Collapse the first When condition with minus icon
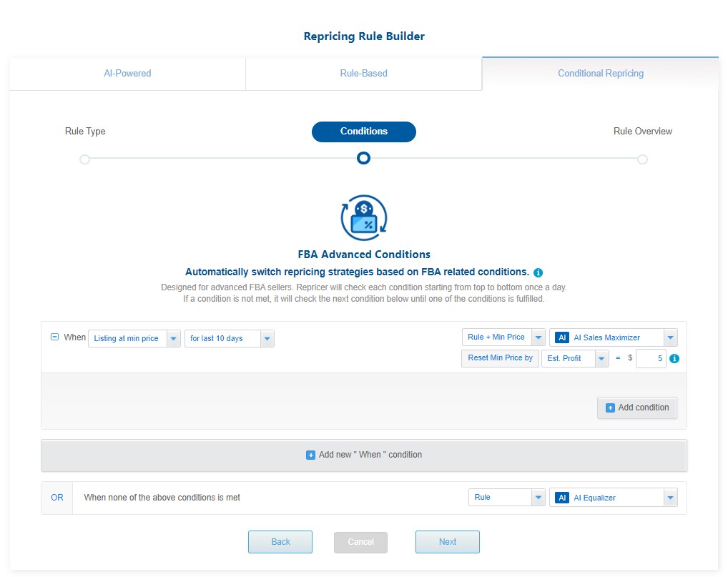 (54, 337)
